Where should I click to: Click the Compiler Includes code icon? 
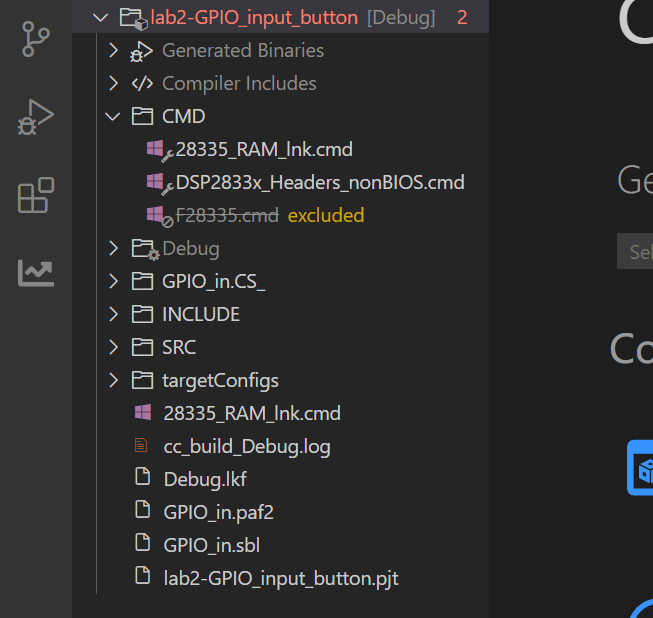click(x=143, y=84)
